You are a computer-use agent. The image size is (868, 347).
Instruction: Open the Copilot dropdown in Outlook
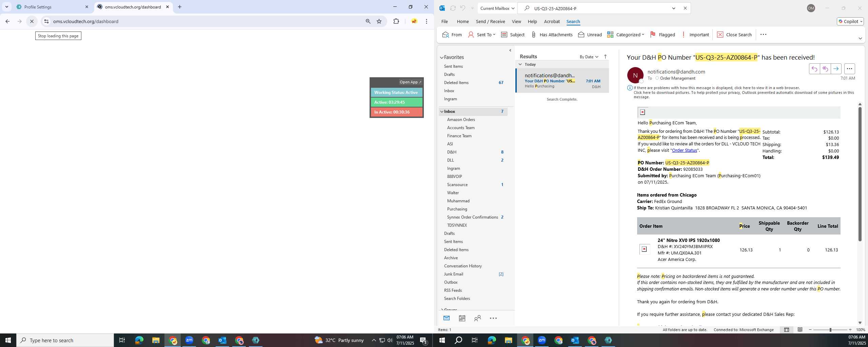click(x=850, y=21)
